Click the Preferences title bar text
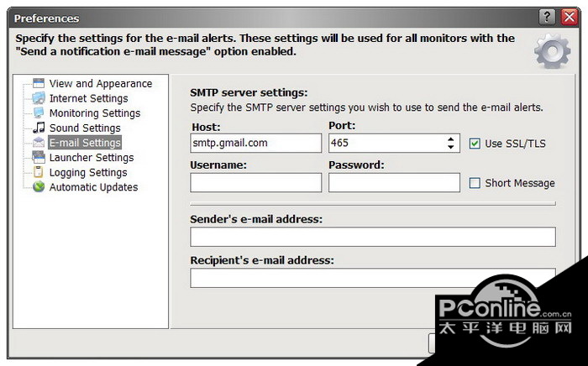Image resolution: width=588 pixels, height=366 pixels. 46,18
